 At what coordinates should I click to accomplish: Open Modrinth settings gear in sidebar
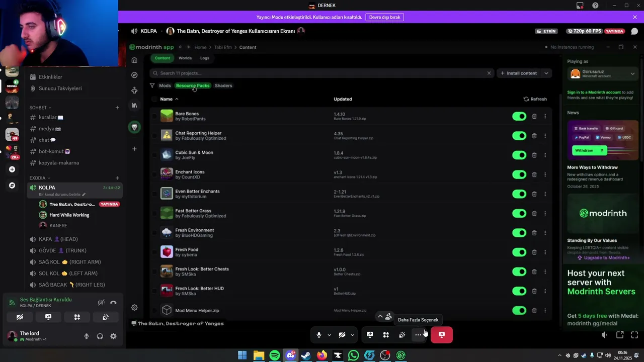[x=134, y=307]
